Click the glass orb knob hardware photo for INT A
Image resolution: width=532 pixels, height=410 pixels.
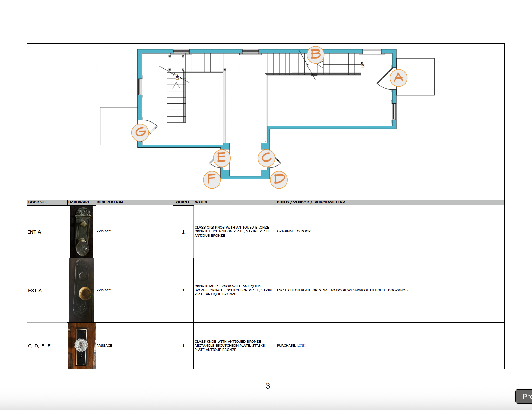tap(81, 232)
